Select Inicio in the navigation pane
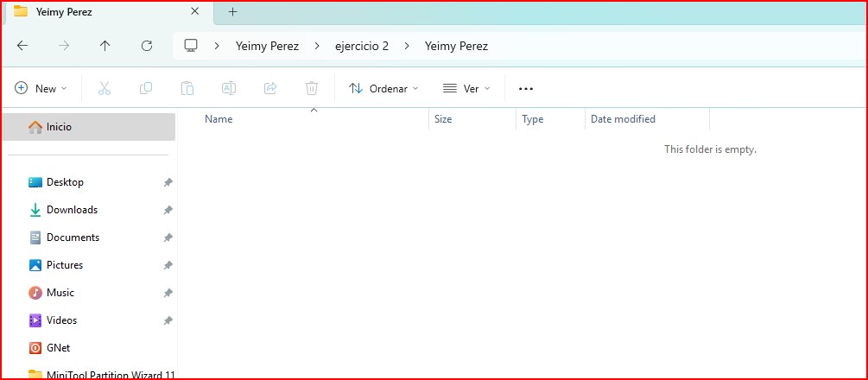 click(59, 127)
